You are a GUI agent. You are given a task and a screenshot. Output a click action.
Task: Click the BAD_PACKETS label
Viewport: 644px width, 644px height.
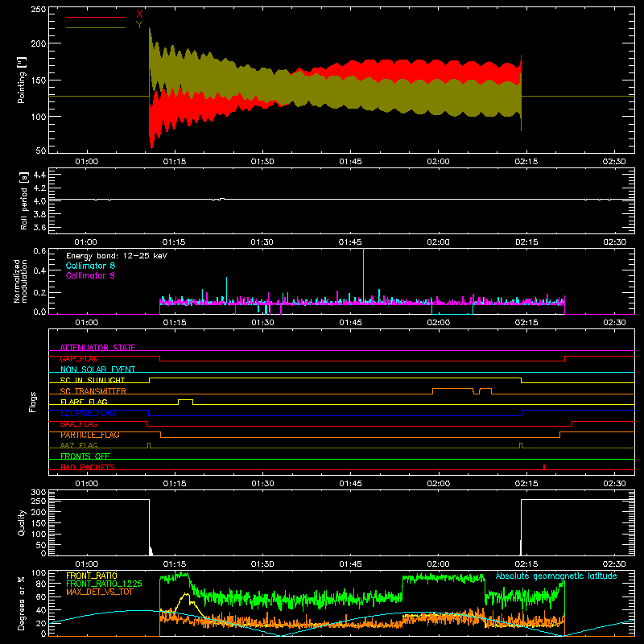[88, 467]
